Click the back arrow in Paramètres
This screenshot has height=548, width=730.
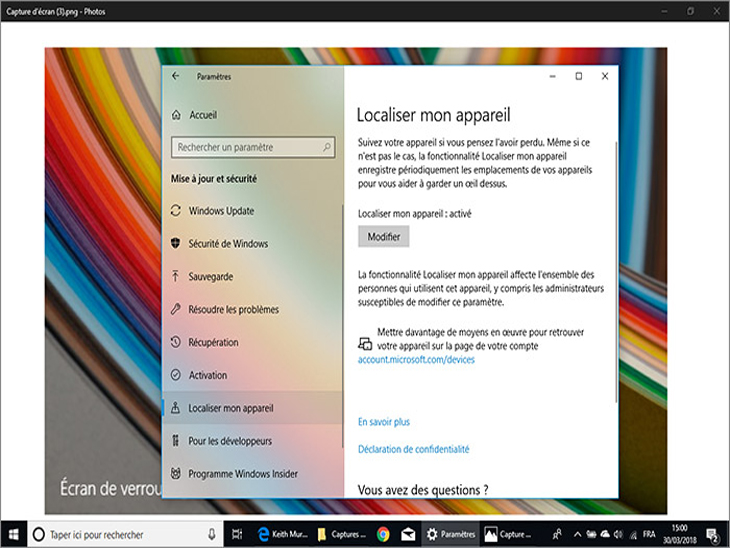click(x=176, y=76)
